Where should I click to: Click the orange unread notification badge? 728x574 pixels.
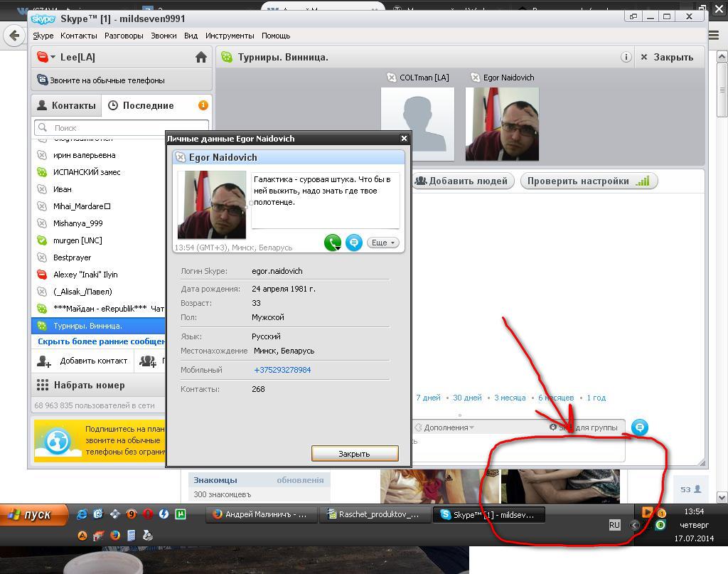click(203, 105)
